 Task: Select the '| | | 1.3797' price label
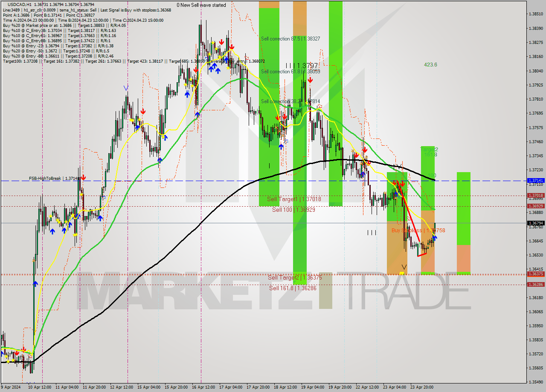point(302,66)
